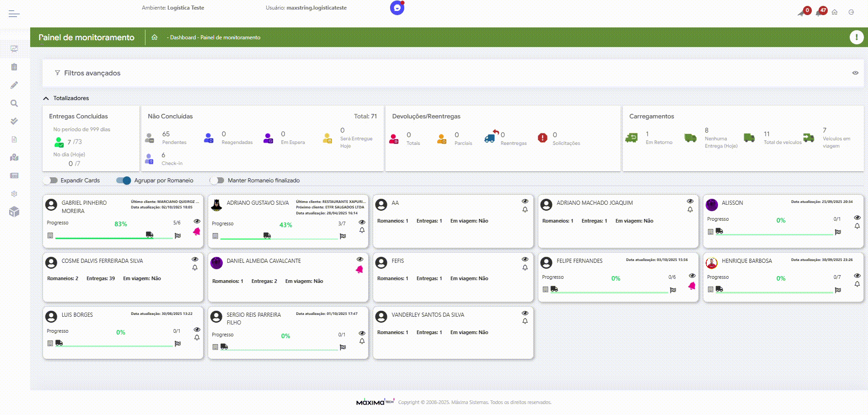Collapse the Totalizadores section
The height and width of the screenshot is (415, 868).
pyautogui.click(x=46, y=98)
